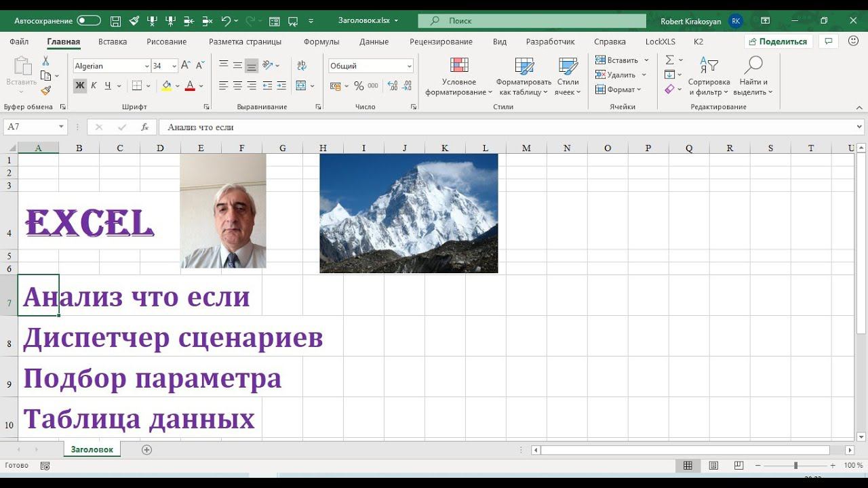The height and width of the screenshot is (488, 868).
Task: Expand the Name Box dropdown arrow
Action: (61, 127)
